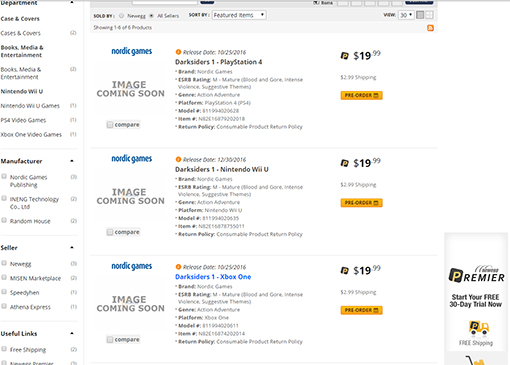Open the orange RSS feed icon

(430, 28)
